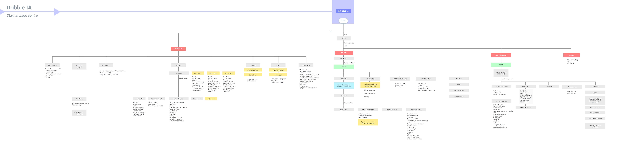Select the PLAYER/ PARENT node
The height and width of the screenshot is (155, 644).
pos(501,55)
